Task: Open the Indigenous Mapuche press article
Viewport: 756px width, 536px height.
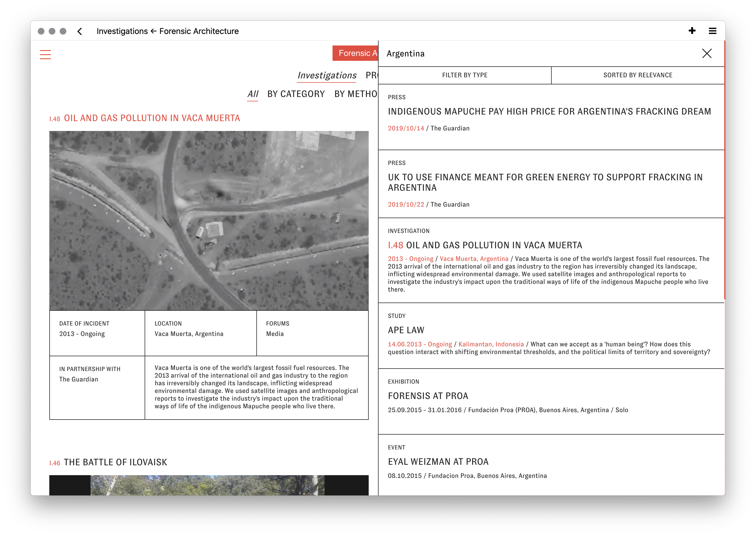Action: [549, 112]
